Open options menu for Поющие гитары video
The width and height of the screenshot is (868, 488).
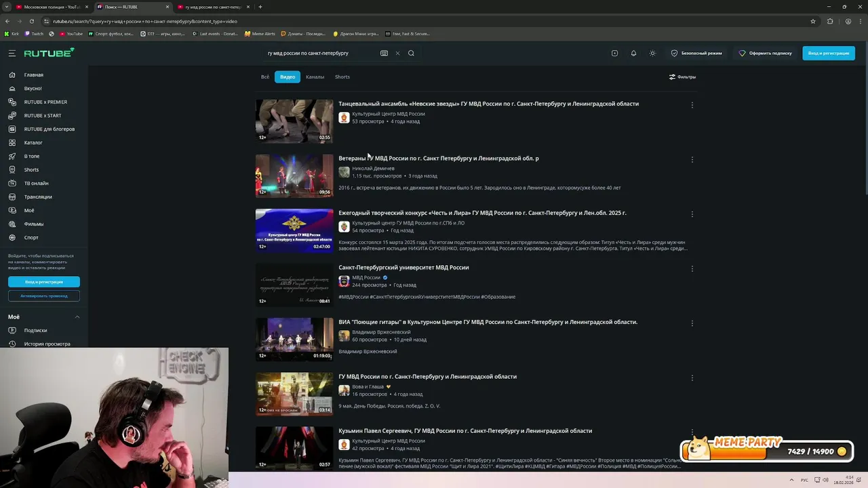click(x=692, y=323)
